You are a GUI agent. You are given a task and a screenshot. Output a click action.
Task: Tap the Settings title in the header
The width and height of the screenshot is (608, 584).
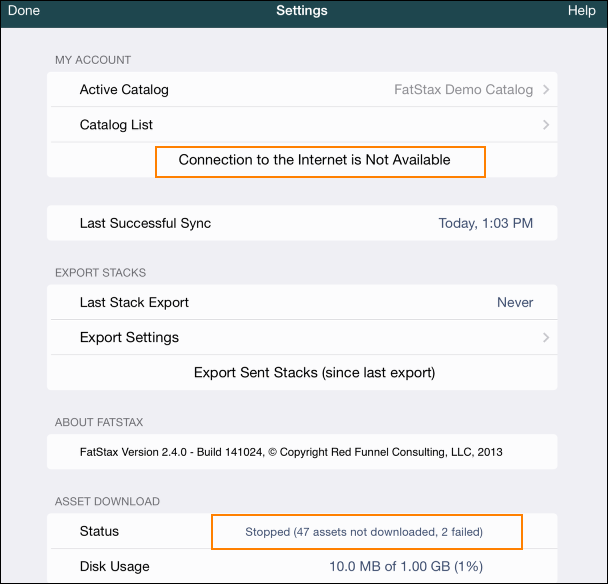302,10
